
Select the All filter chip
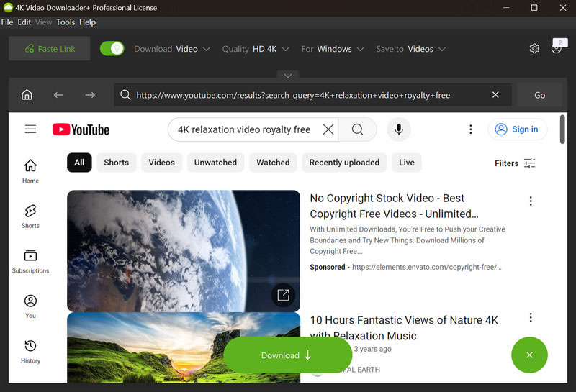click(x=79, y=163)
